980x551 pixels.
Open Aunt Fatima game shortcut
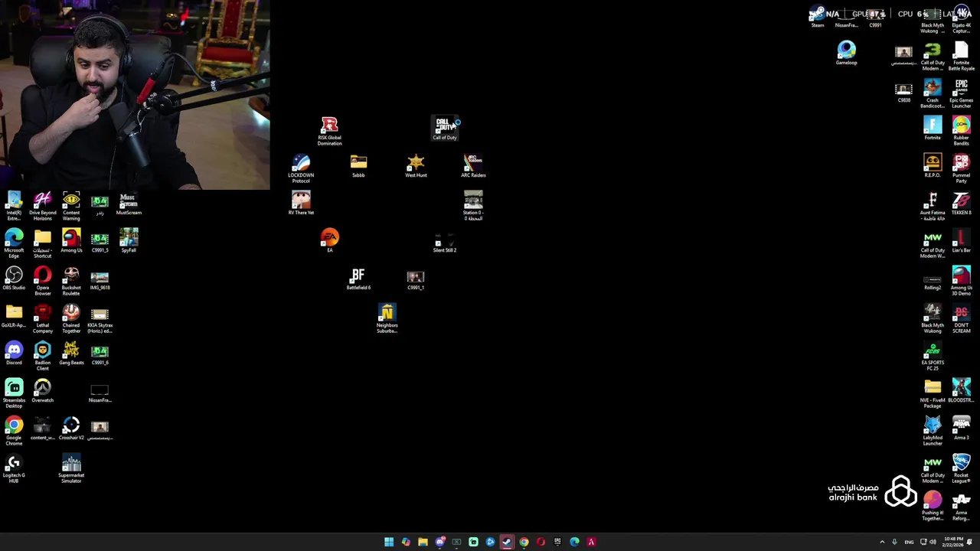tap(933, 207)
